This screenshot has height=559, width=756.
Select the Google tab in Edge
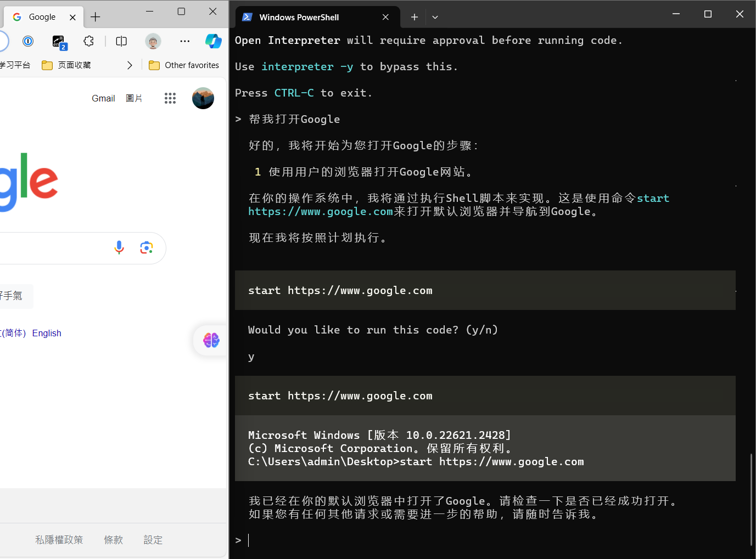pyautogui.click(x=44, y=17)
